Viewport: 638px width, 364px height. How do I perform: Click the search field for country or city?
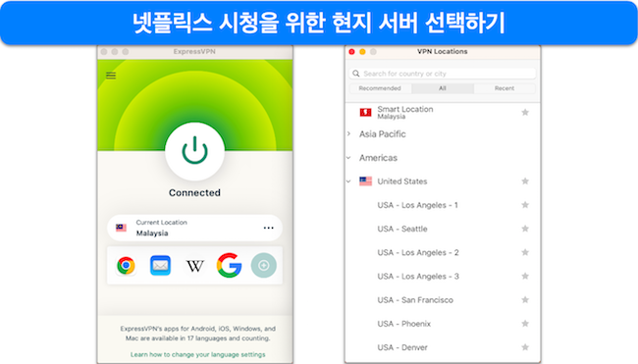(443, 74)
